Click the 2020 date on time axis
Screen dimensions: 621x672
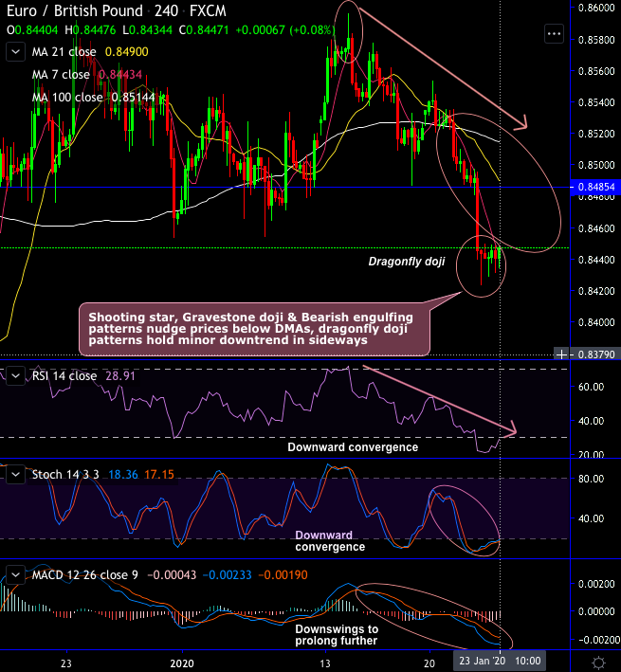pos(182,663)
